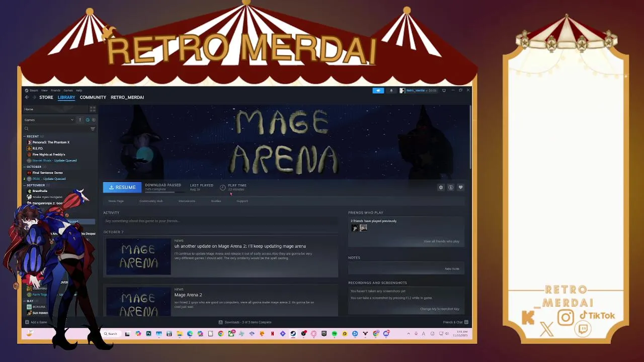Click the blue announcements megaphone button
Viewport: 644px width, 362px height.
[378, 90]
